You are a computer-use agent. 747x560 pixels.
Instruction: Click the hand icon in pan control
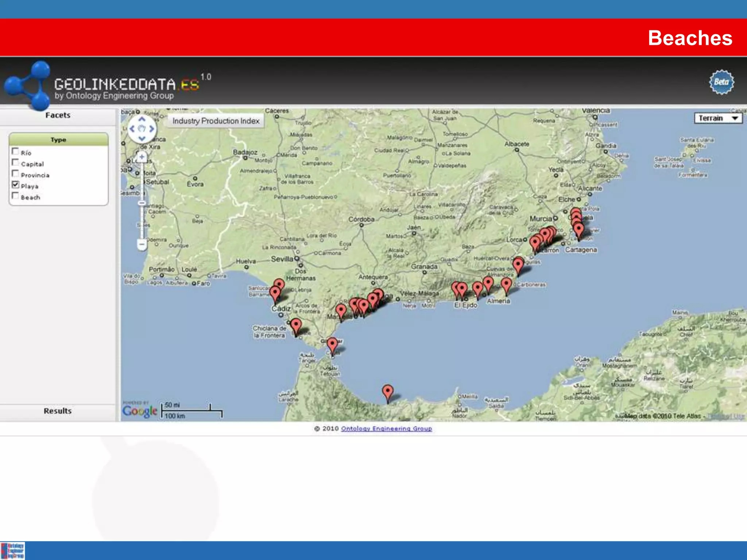(142, 129)
